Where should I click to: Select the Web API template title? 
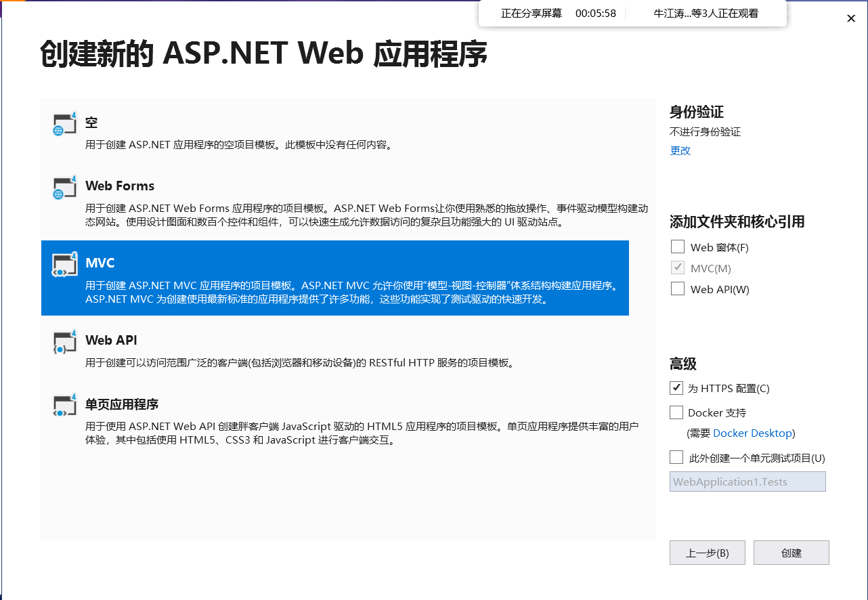click(111, 340)
